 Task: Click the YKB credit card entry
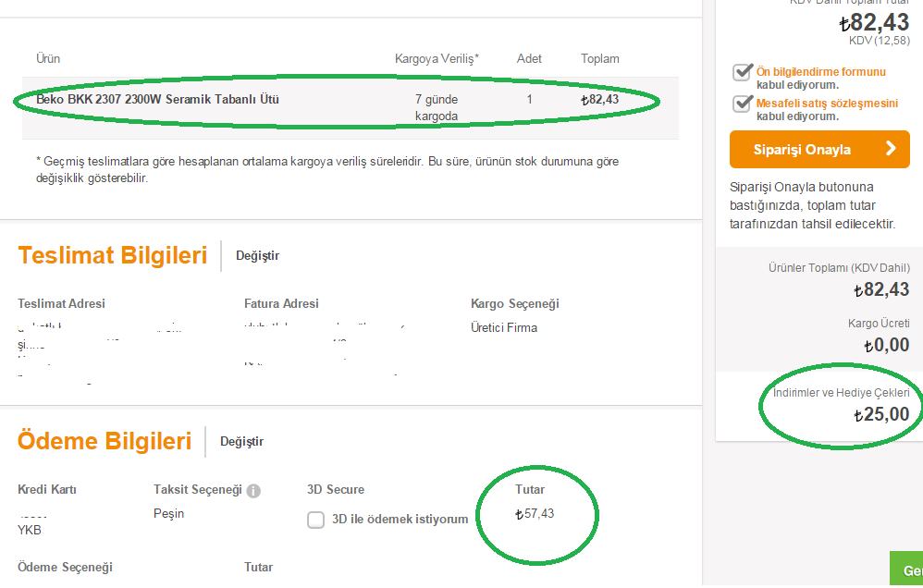pos(30,530)
